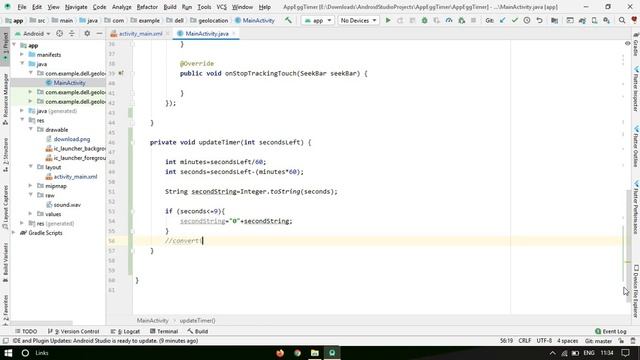The image size is (640, 360).
Task: Click the Git commit checkmark icon
Action: pyautogui.click(x=515, y=20)
